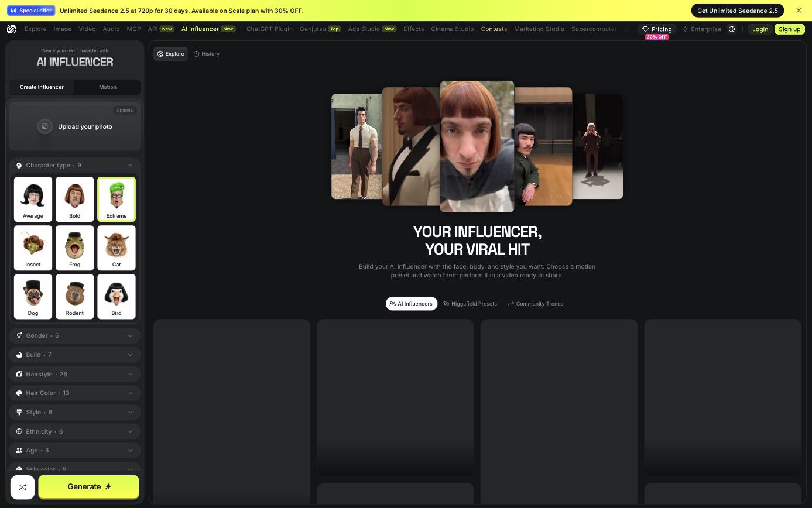Open the Contests menu item
812x508 pixels.
(494, 29)
